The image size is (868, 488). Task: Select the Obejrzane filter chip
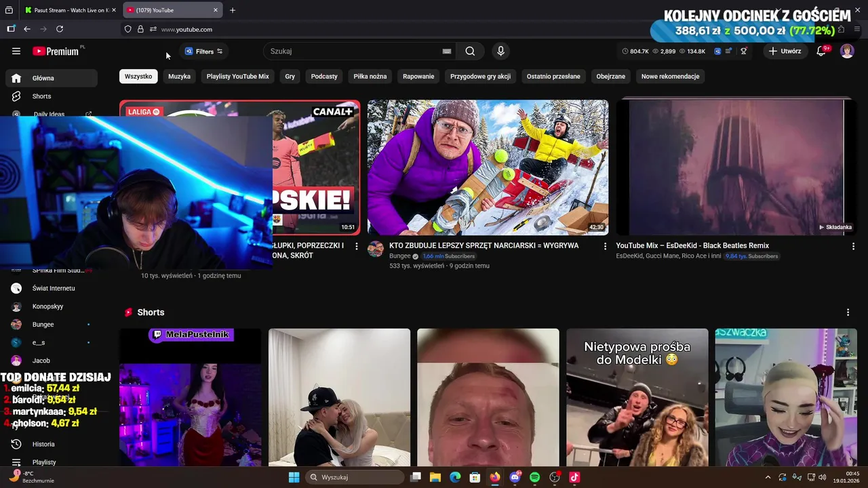click(x=611, y=77)
